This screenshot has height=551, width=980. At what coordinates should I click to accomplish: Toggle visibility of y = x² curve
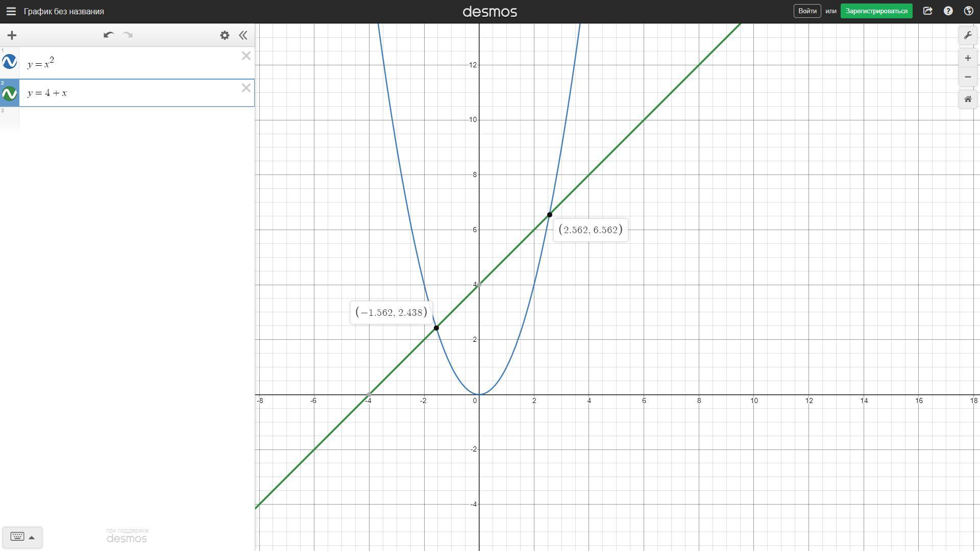coord(9,62)
